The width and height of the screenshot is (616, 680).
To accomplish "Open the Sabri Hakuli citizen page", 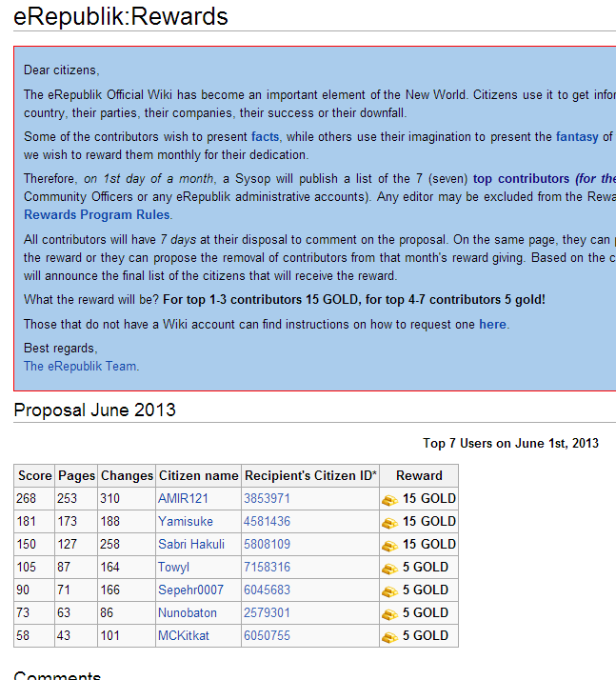I will pyautogui.click(x=191, y=544).
